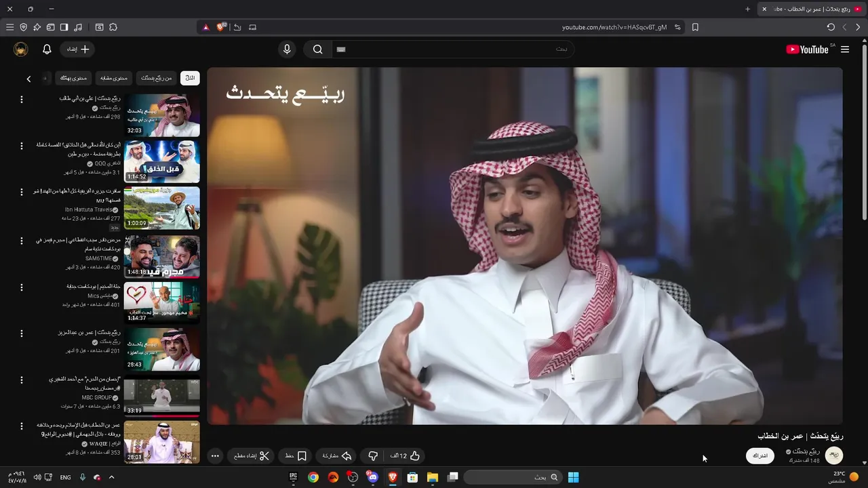Open the 1:00:09 Ibn Hattuta Travels thumbnail
Screen dimensions: 868x488
pos(161,209)
